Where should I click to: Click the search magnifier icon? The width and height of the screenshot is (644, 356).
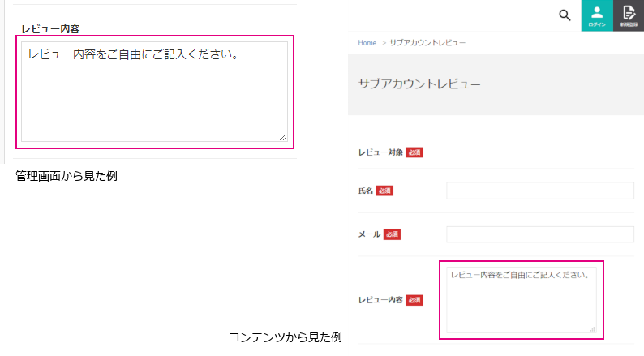[x=565, y=15]
